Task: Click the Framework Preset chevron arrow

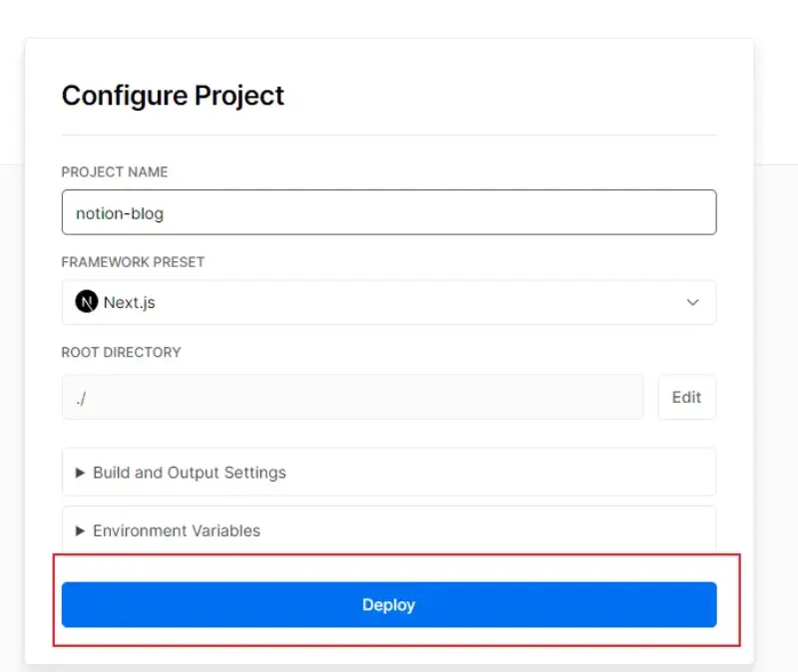Action: coord(693,302)
